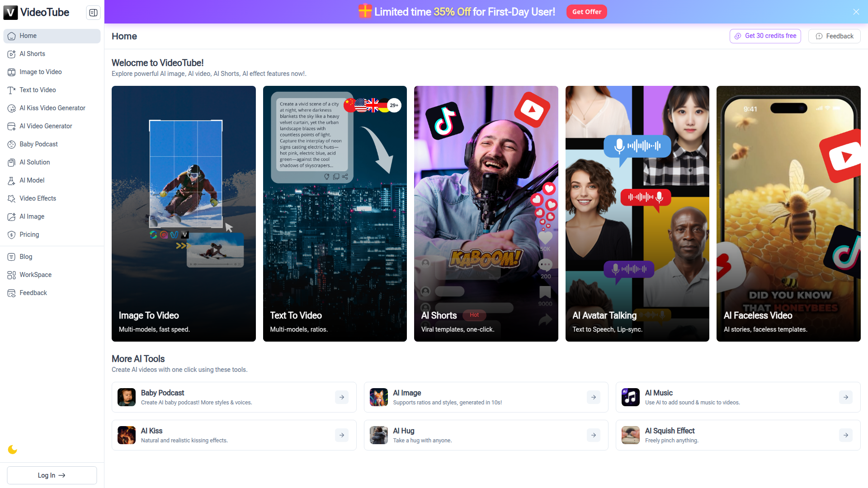Close the promotional banner
868x488 pixels.
tap(856, 12)
